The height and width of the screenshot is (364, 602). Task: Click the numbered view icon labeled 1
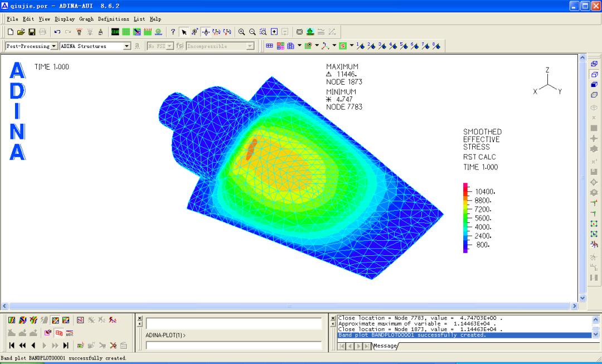(360, 46)
